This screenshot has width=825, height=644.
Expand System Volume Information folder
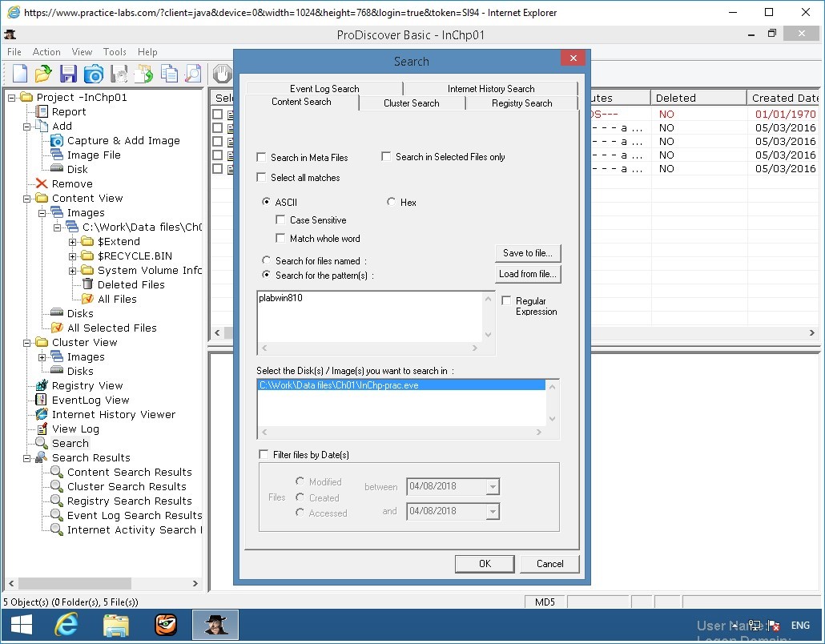pos(73,271)
